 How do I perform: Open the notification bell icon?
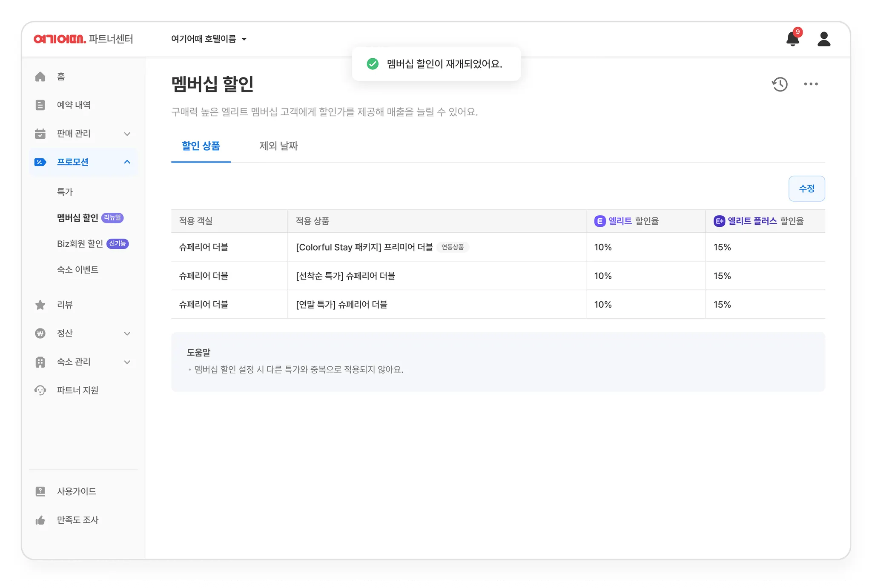tap(792, 39)
